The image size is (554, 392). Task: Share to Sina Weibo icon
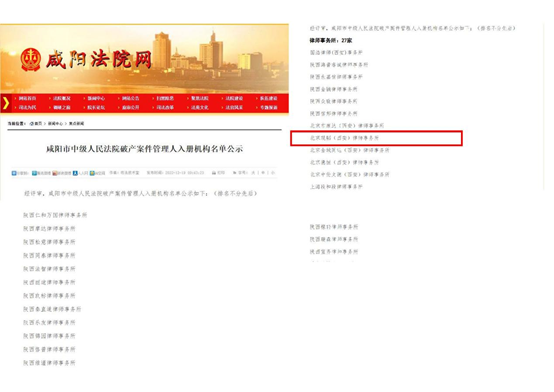[x=54, y=173]
